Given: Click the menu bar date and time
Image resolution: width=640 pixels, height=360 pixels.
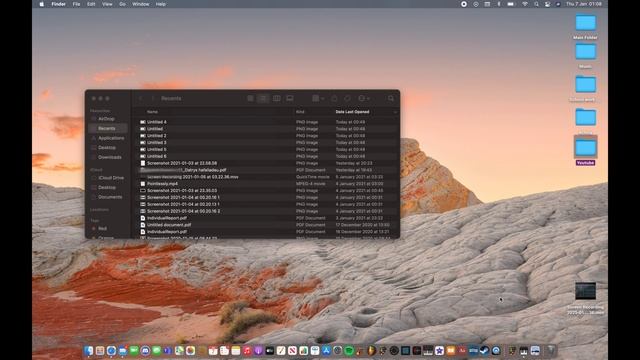Looking at the screenshot, I should [x=584, y=4].
